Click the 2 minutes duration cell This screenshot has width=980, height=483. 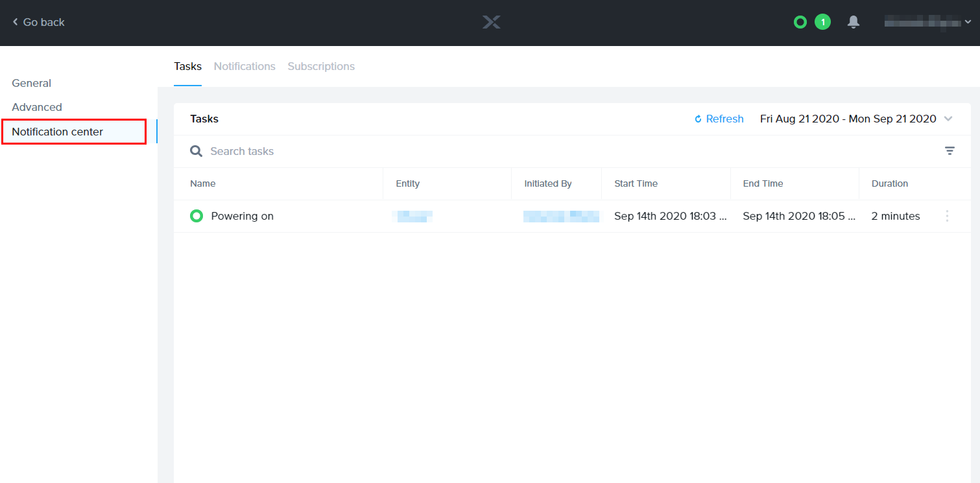896,216
